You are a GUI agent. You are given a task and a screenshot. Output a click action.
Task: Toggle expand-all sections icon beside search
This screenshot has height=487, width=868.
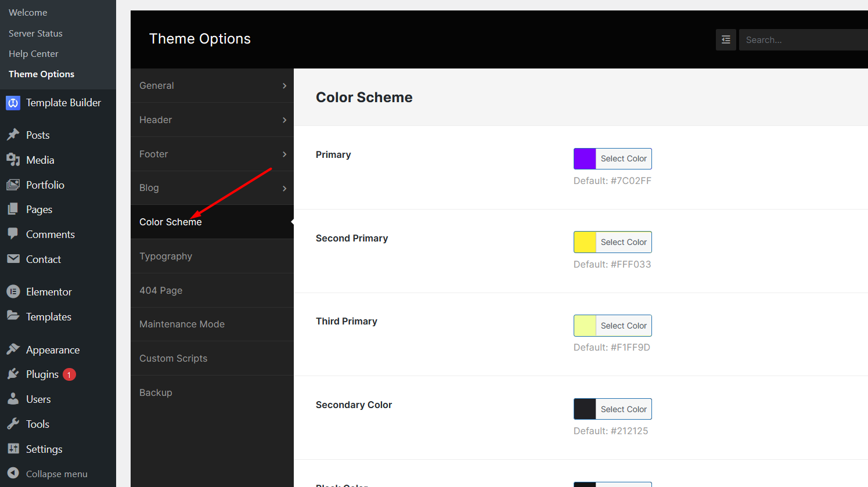pos(726,39)
